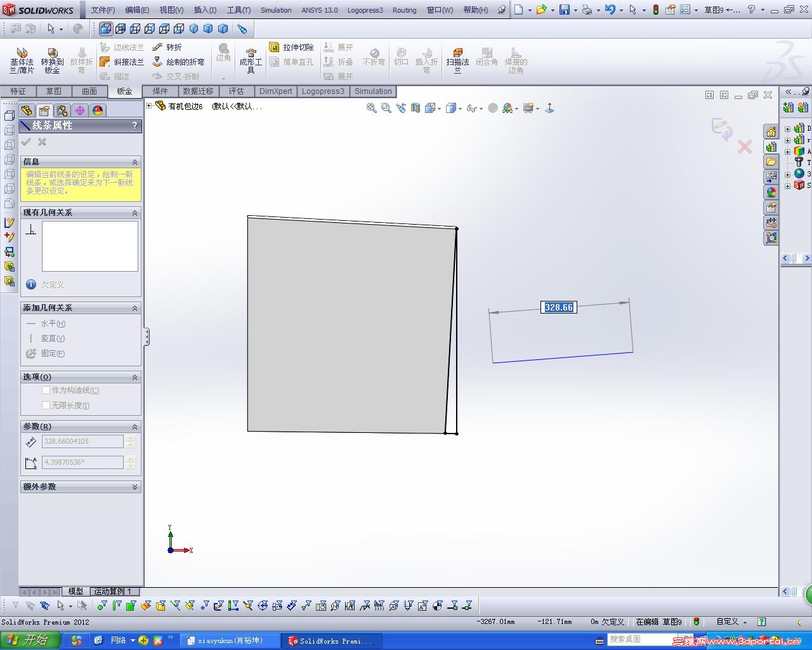812x650 pixels.
Task: Launch the 扫描法兰 swept flange tool
Action: pyautogui.click(x=457, y=61)
